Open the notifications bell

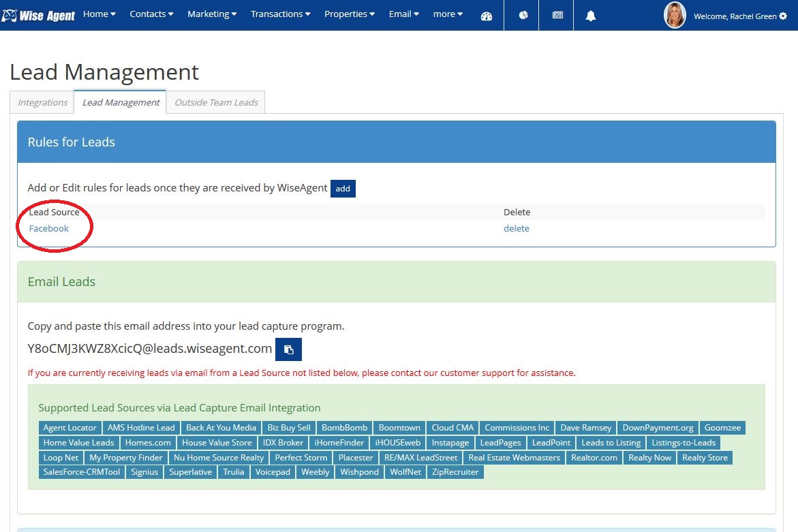[590, 16]
